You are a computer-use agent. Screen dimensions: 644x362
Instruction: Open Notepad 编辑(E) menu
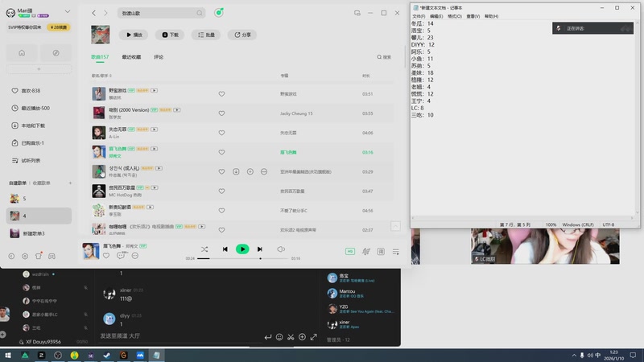click(x=436, y=16)
